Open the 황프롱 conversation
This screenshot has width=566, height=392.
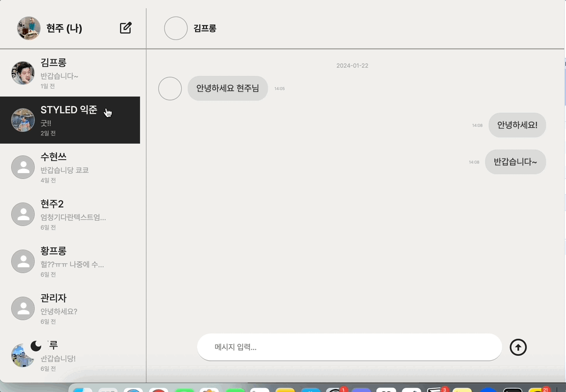(70, 261)
